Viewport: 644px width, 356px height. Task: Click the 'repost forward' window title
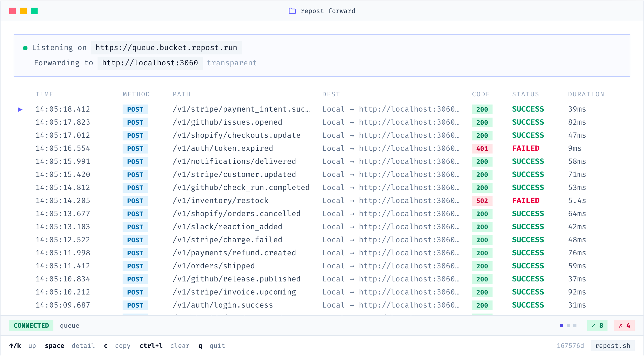tap(328, 11)
